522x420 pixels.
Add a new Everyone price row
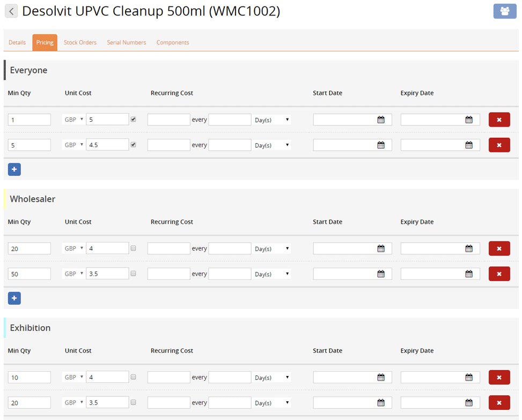tap(14, 170)
